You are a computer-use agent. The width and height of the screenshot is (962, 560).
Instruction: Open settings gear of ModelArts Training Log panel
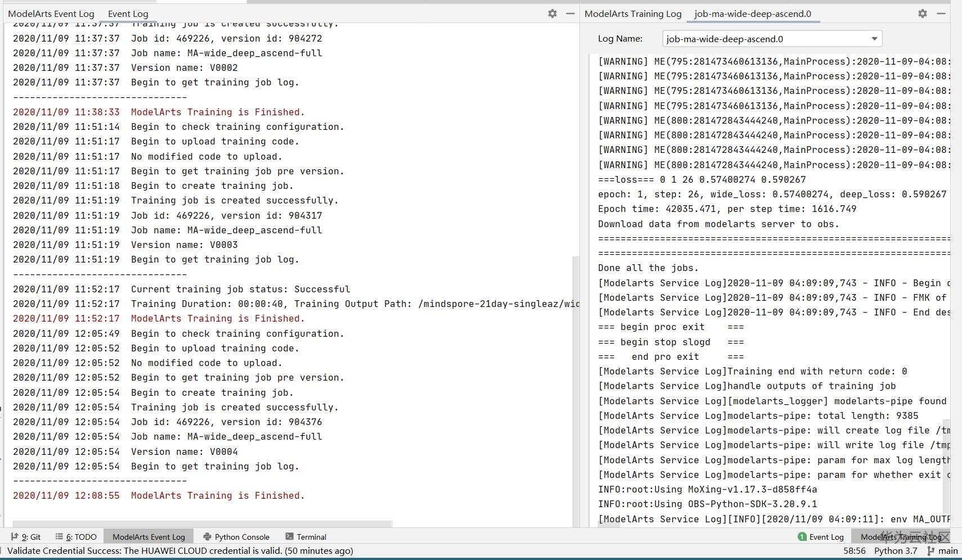click(923, 13)
